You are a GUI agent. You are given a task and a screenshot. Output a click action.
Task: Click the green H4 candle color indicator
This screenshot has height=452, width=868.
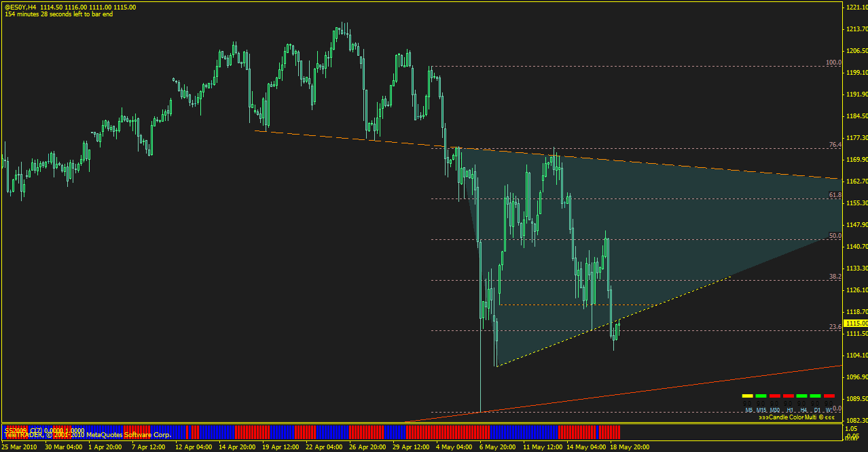tap(801, 396)
